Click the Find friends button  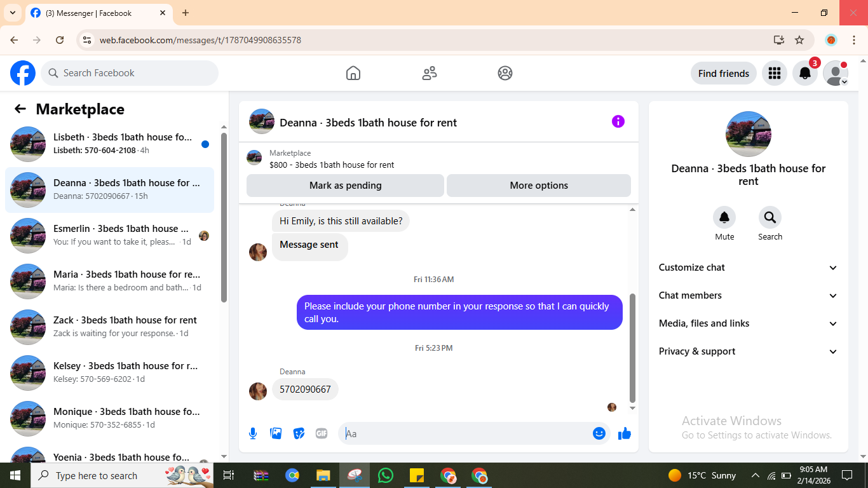pyautogui.click(x=724, y=73)
